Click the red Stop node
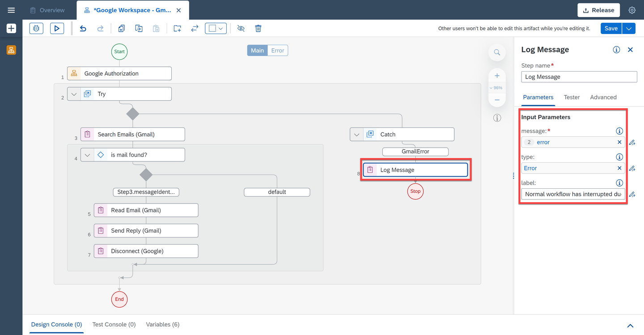The image size is (644, 335). coord(415,191)
